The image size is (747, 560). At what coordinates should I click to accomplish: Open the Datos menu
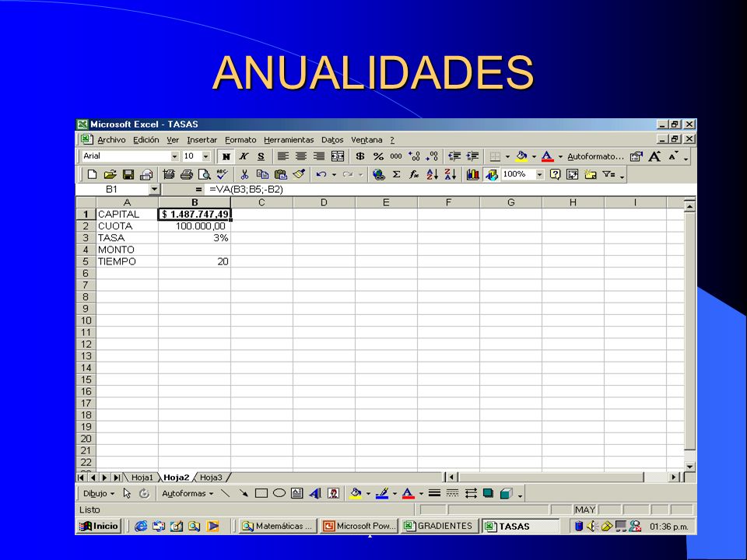tap(332, 140)
